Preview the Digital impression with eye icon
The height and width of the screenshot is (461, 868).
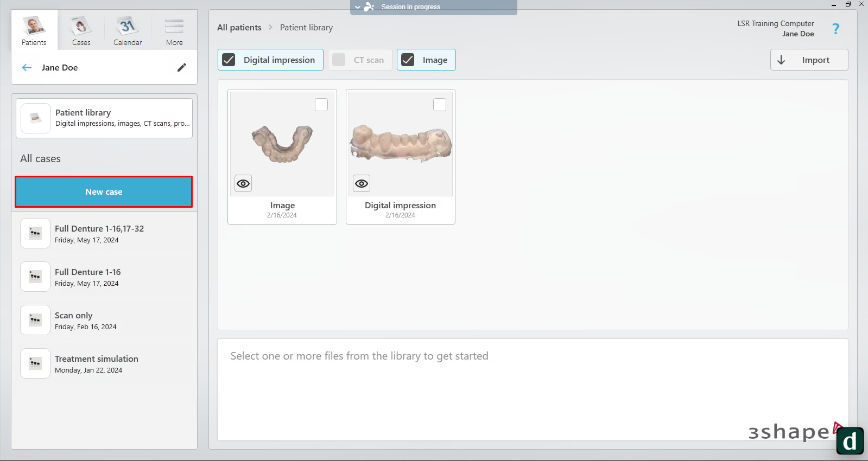click(362, 183)
